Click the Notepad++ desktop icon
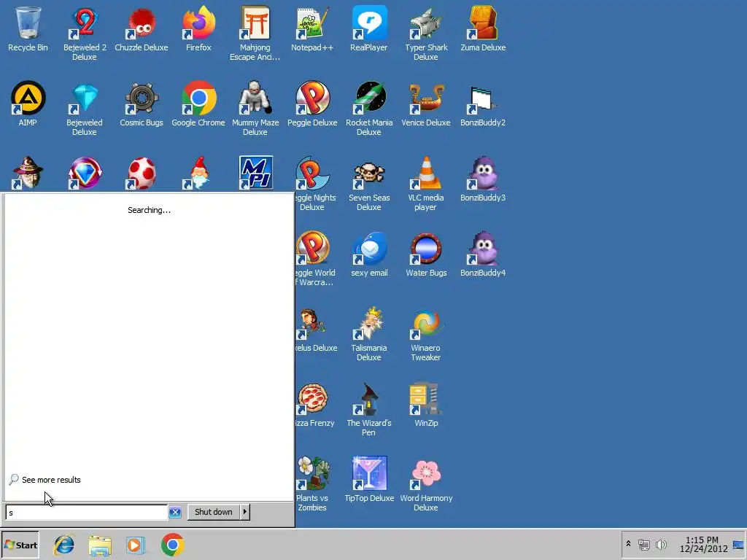Screen dimensions: 747x560 312,29
